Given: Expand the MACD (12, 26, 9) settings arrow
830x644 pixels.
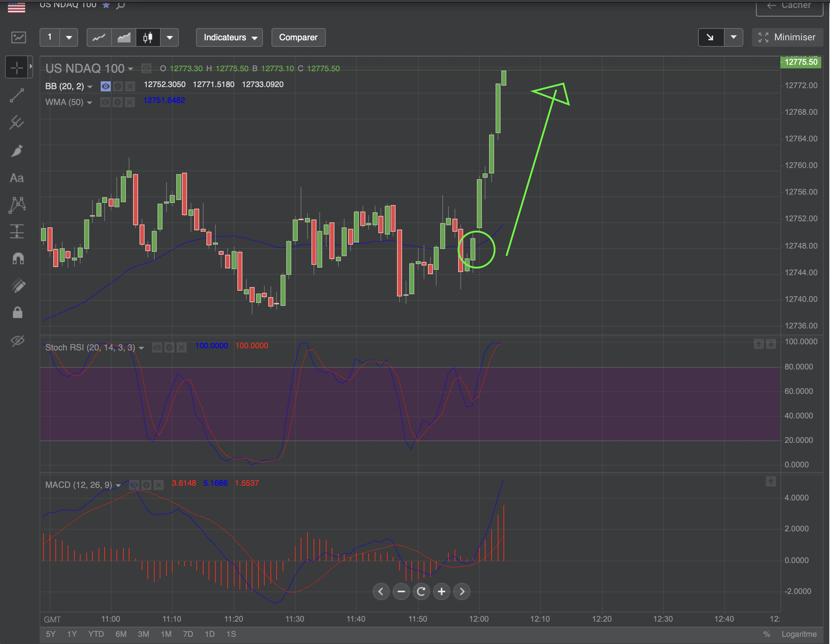Looking at the screenshot, I should (118, 485).
